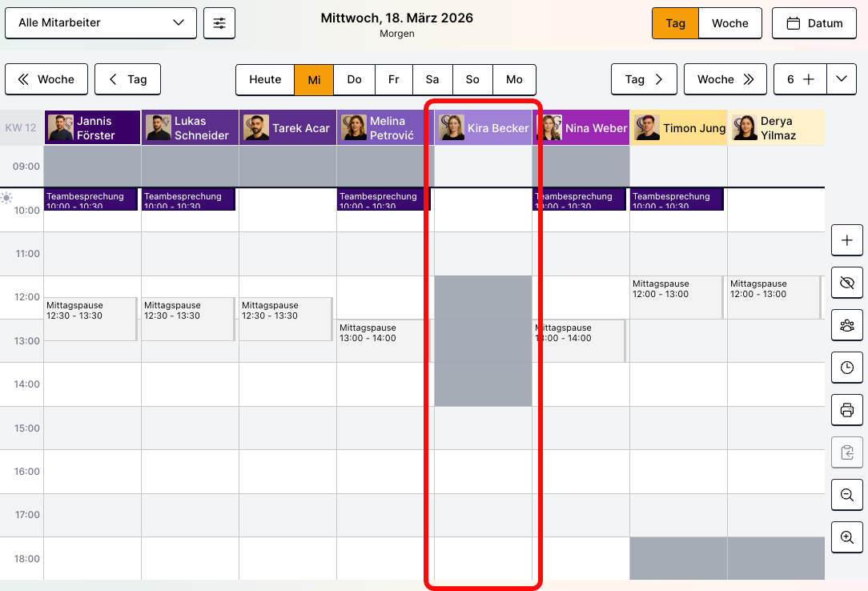Select the Do day tab

[354, 79]
